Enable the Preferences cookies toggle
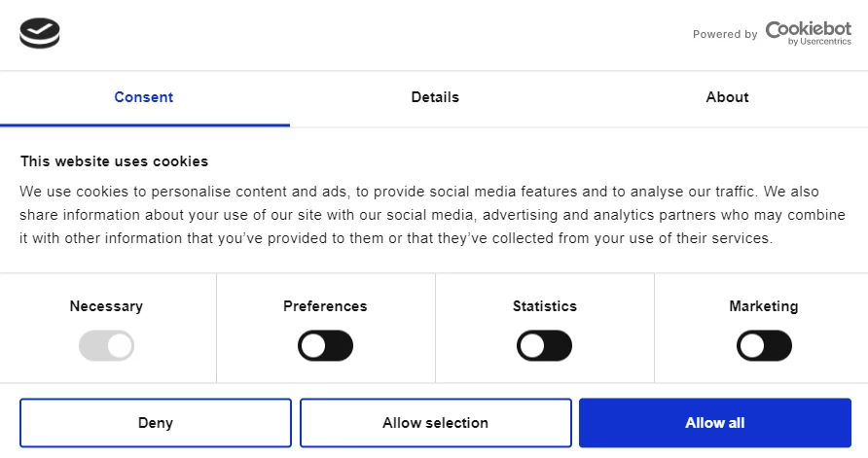Screen dimensions: 868x458 [325, 345]
